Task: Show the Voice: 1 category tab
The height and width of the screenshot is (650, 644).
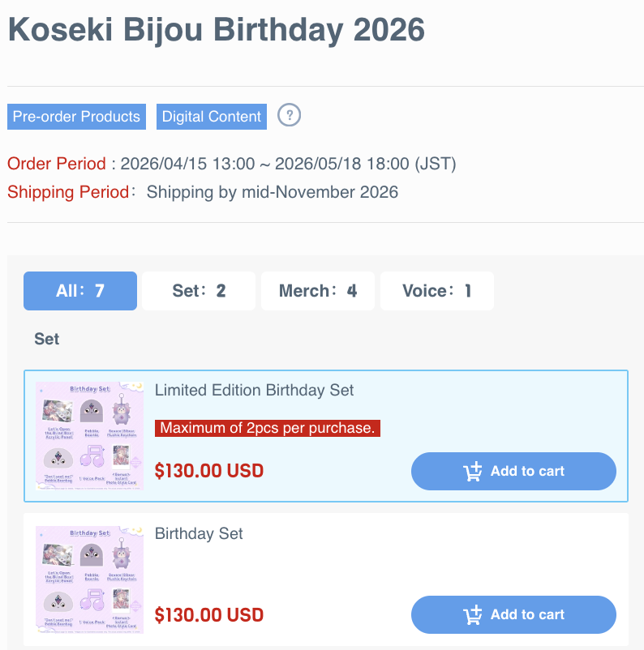Action: click(436, 291)
